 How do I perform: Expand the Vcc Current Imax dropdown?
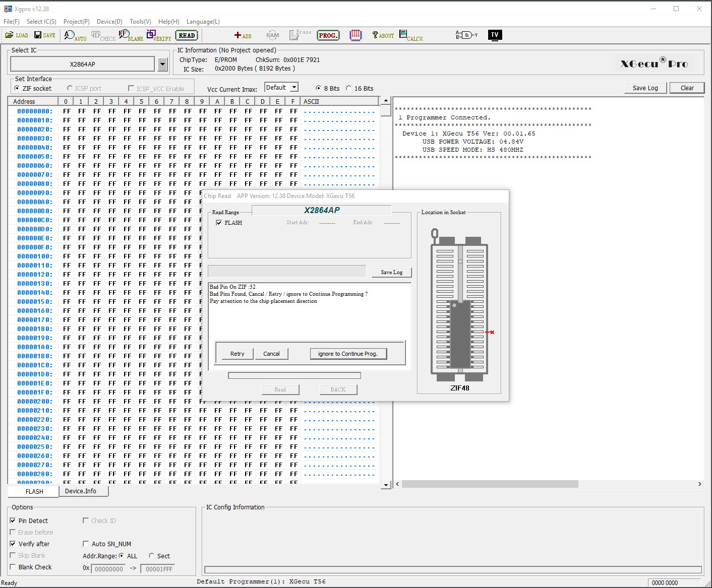[x=294, y=87]
